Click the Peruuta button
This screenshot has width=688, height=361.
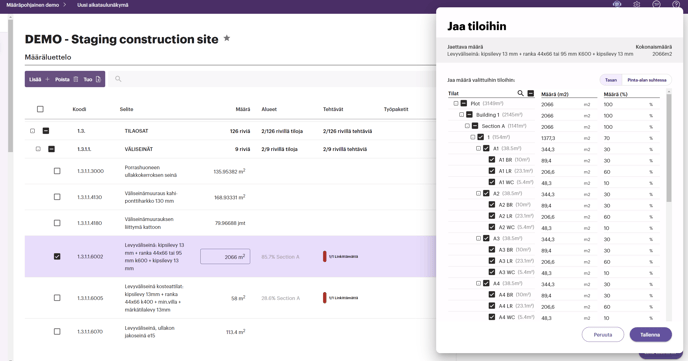(x=602, y=335)
